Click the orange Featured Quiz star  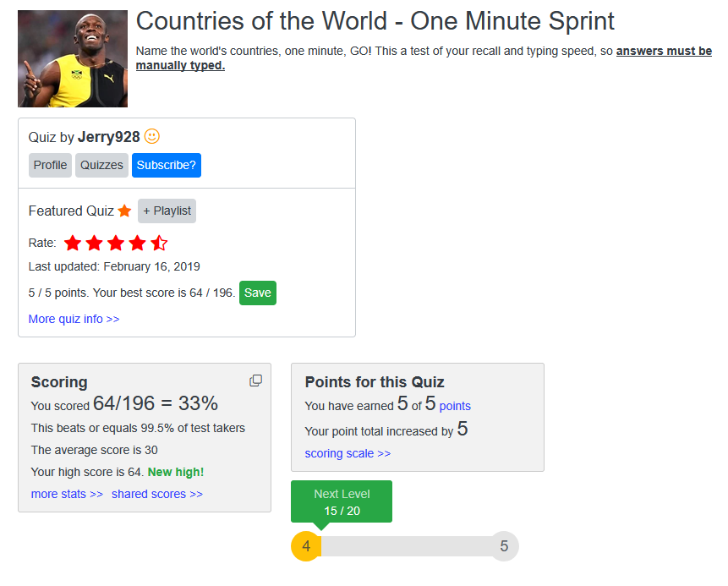124,211
